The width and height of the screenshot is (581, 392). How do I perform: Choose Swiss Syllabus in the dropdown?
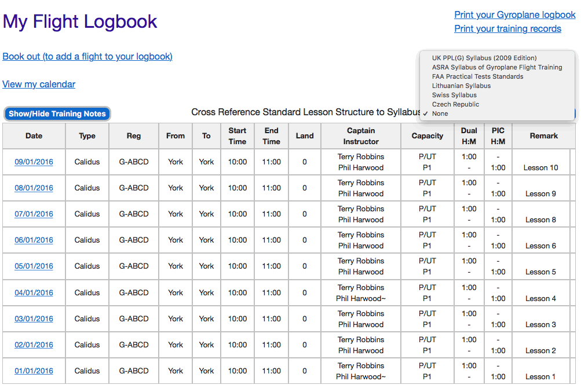[x=454, y=95]
